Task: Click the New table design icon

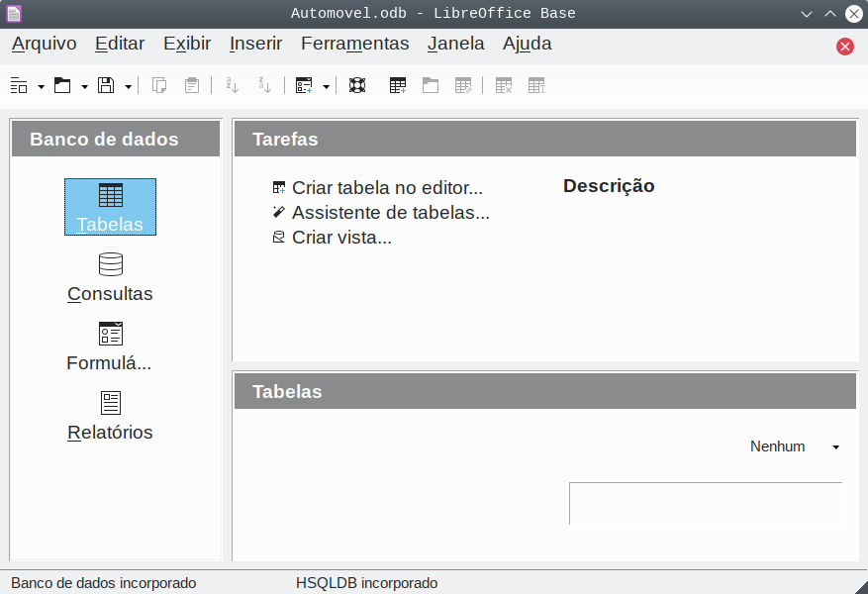Action: click(398, 86)
